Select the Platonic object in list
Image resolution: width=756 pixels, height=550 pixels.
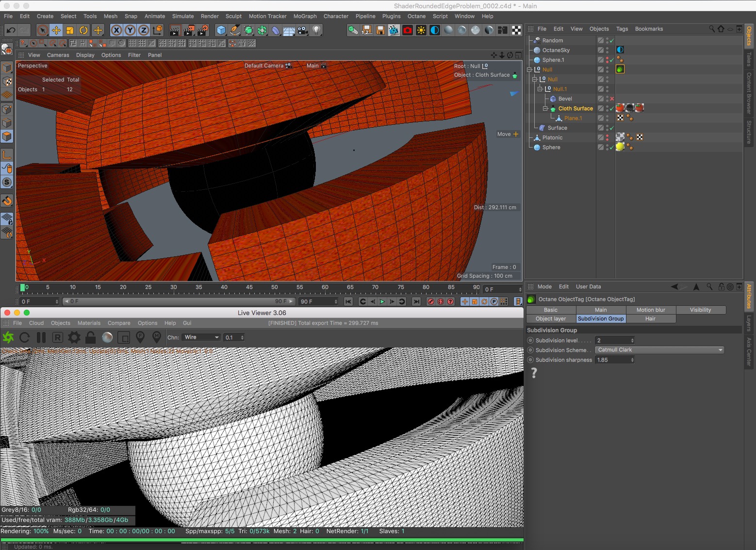tap(552, 137)
